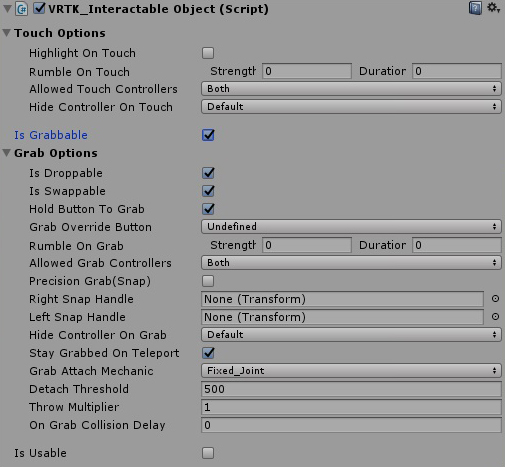The image size is (505, 467).
Task: Disable the VRTK_Interactable Object script checkbox
Action: tap(39, 8)
